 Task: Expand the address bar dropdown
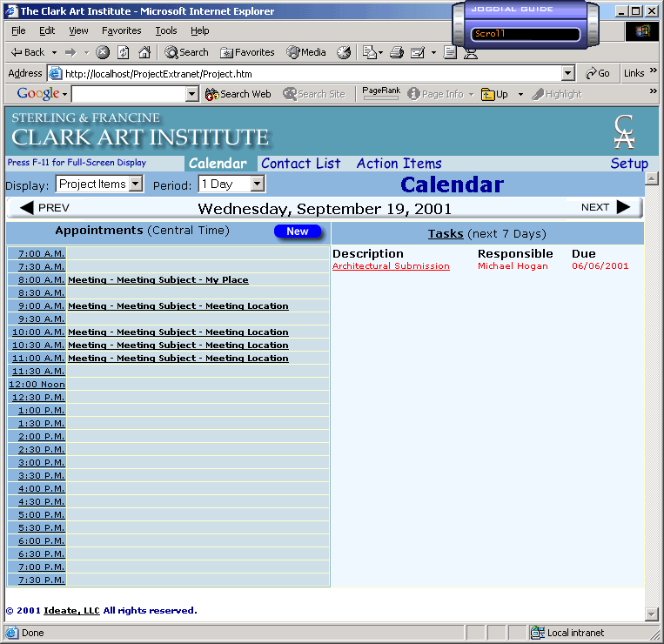[x=568, y=73]
